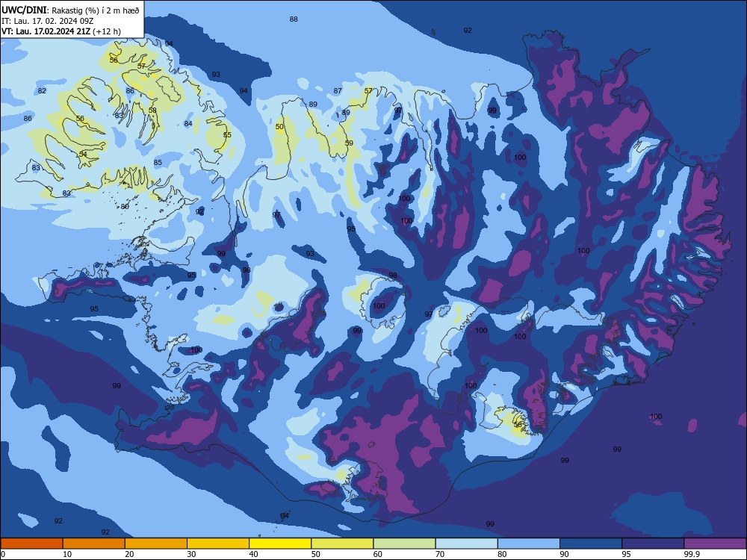Click the legend tick label '70'
747x560 pixels.
(440, 554)
